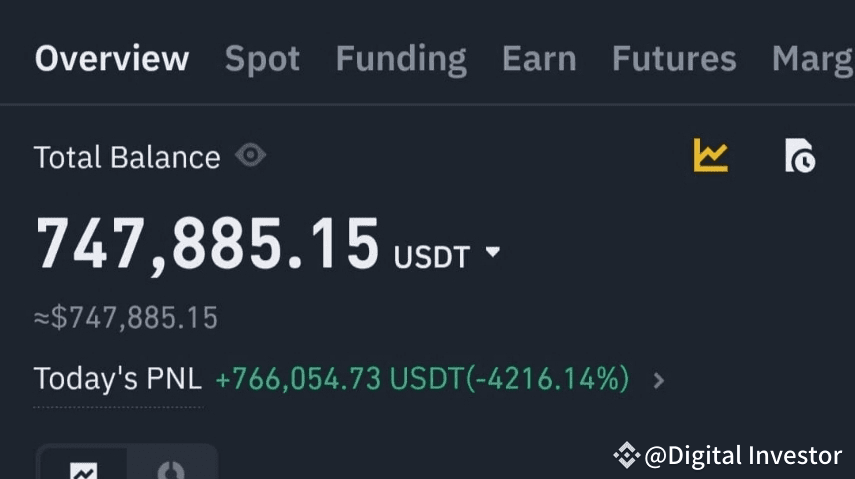Open Today's PNL details chevron
The image size is (855, 479).
click(659, 380)
